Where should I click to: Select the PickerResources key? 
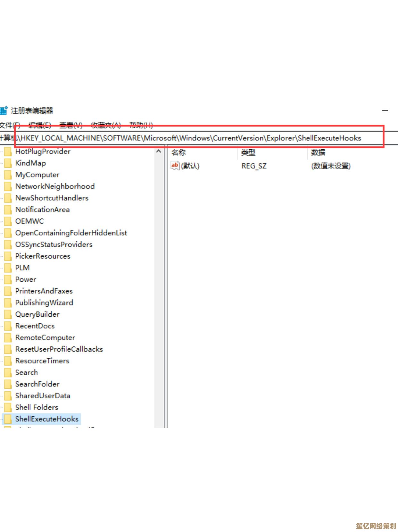[43, 256]
